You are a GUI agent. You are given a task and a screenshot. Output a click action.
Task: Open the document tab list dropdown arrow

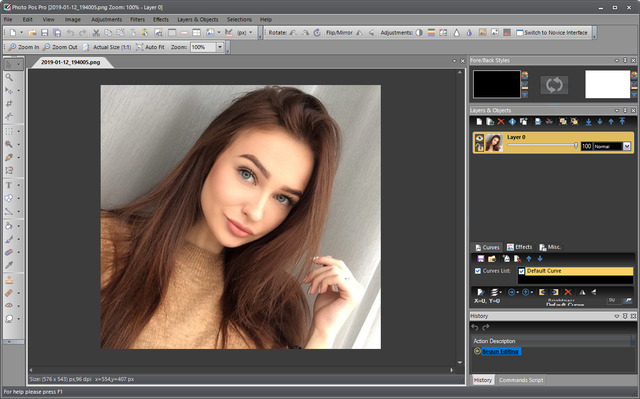[454, 61]
